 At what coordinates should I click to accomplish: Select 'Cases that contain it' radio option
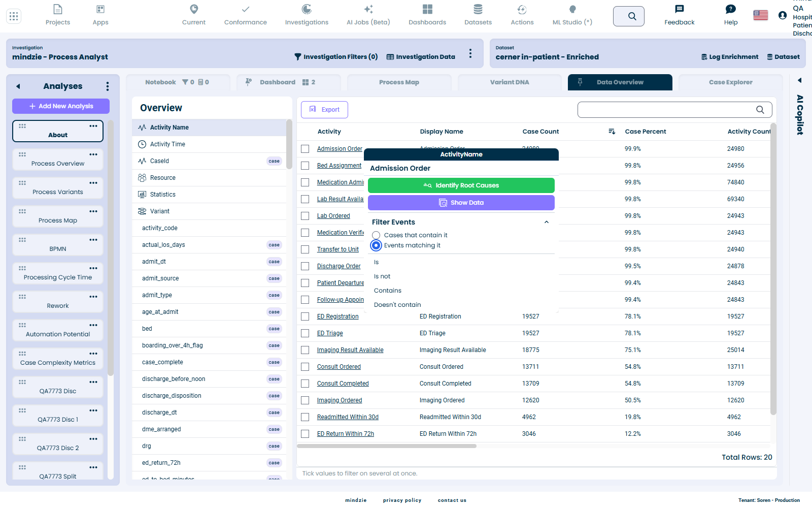tap(376, 235)
